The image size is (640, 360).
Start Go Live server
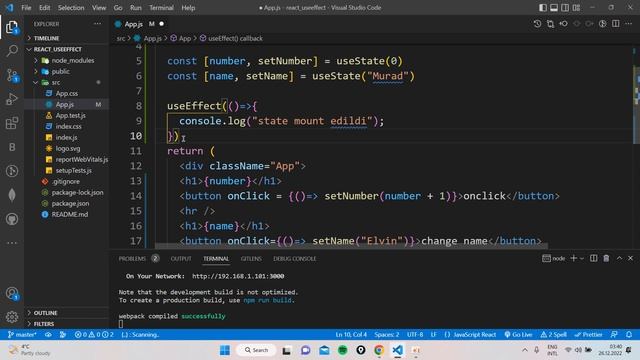pos(518,335)
